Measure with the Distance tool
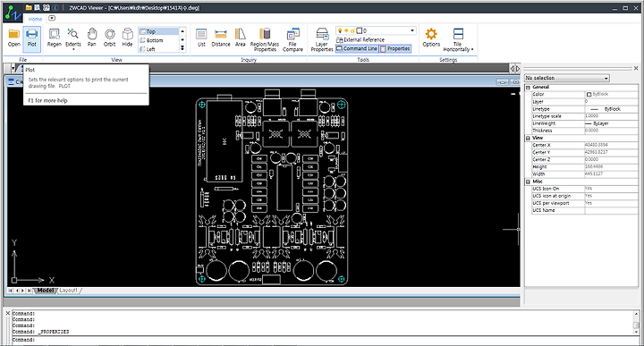Viewport: 644px width, 346px height. tap(221, 38)
